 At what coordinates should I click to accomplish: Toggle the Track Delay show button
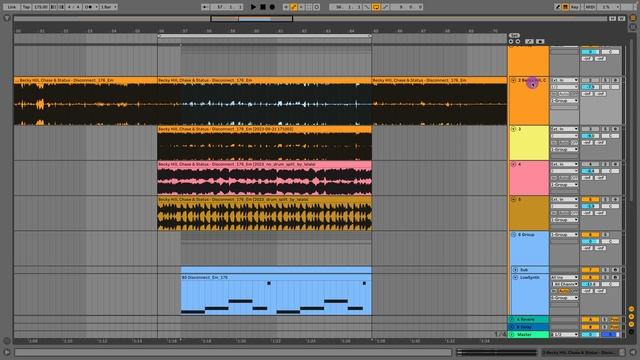(631, 331)
